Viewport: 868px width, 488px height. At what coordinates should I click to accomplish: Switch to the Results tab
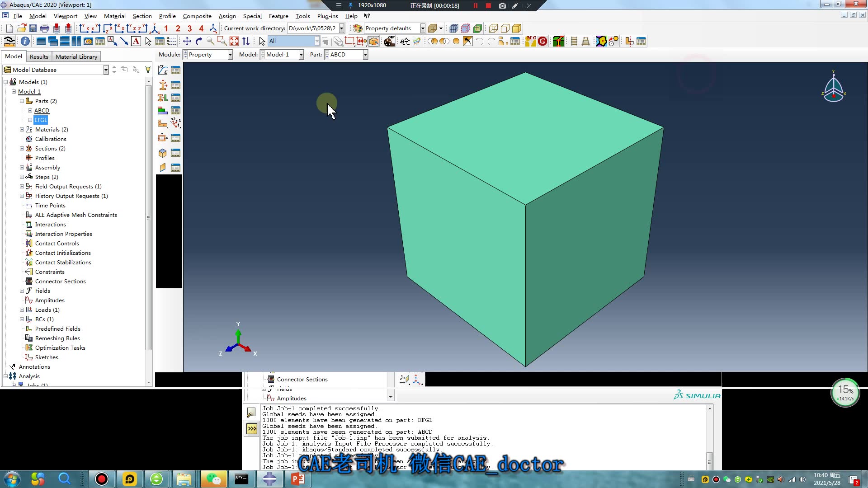[39, 56]
